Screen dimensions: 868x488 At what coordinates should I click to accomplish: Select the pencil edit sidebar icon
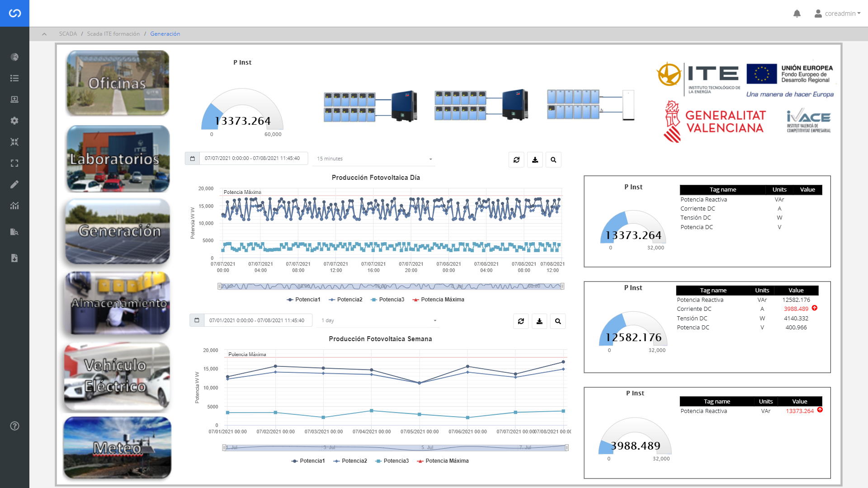[x=14, y=184]
